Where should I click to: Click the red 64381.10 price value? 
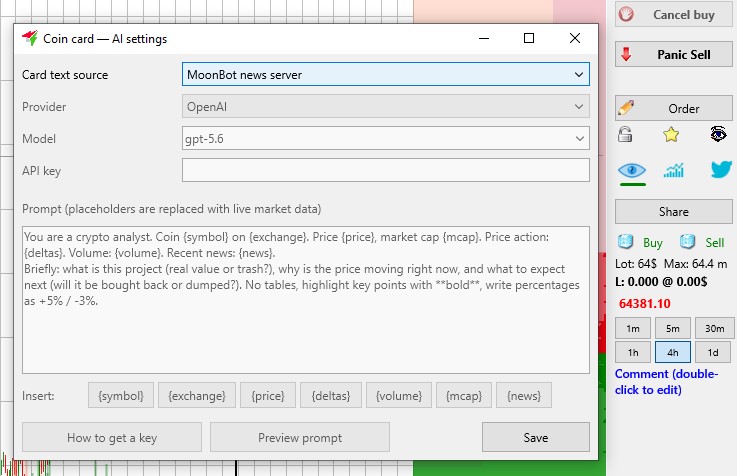pyautogui.click(x=644, y=304)
